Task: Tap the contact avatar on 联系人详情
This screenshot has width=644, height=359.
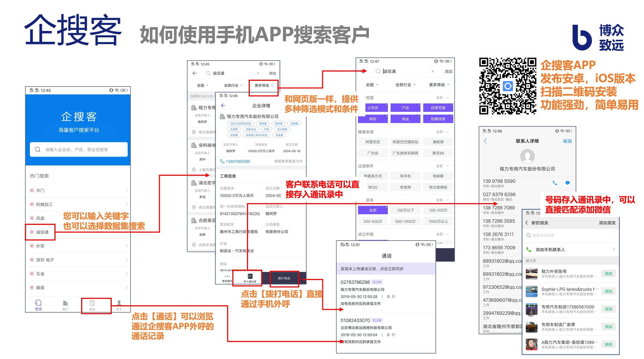Action: click(x=527, y=156)
